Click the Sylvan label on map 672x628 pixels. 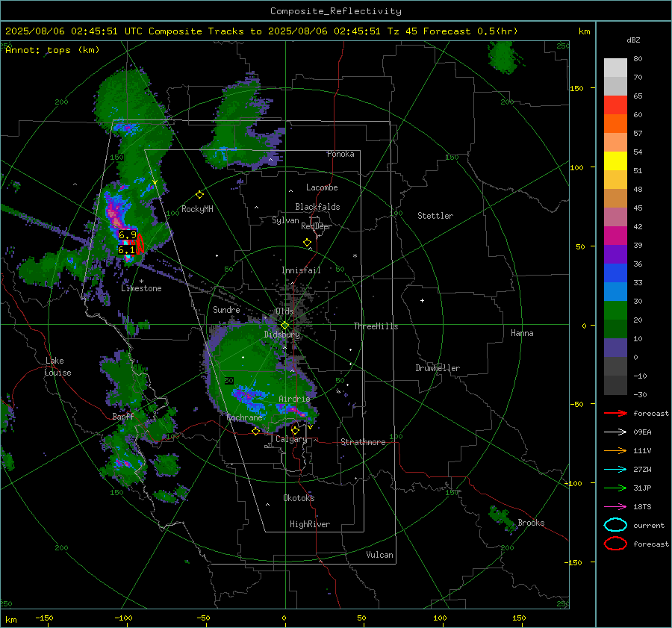pos(285,220)
